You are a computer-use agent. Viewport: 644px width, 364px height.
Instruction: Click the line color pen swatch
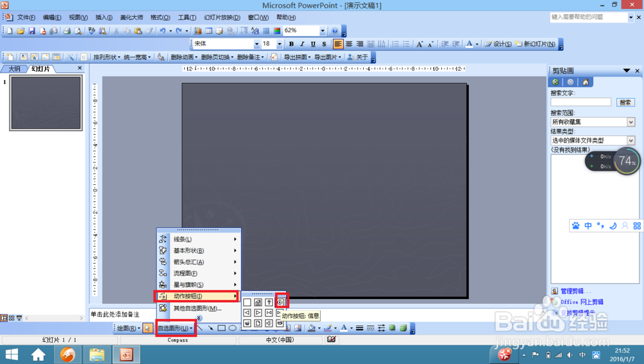coord(328,328)
